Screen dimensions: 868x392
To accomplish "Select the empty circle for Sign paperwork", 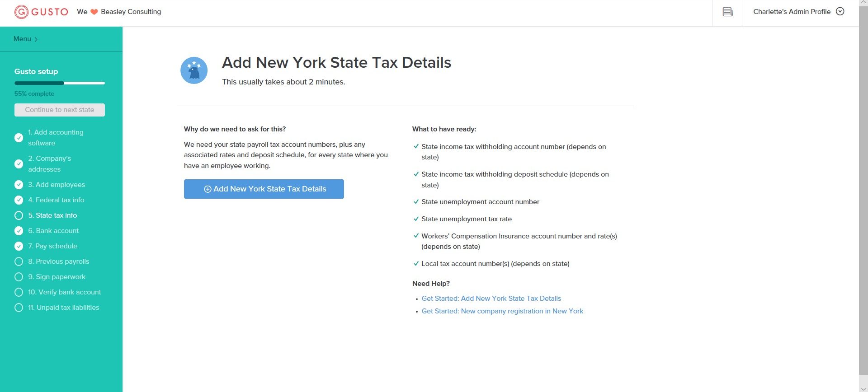I will [x=19, y=277].
